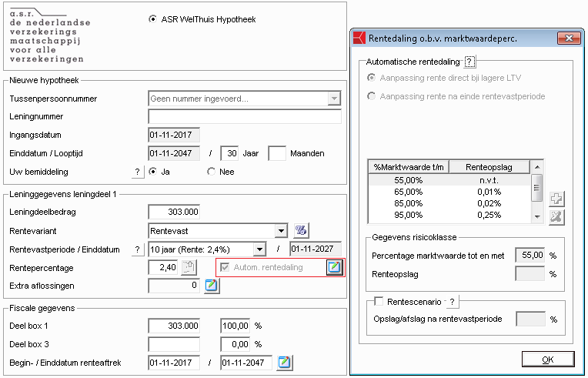
Task: Click the Deel box 3 amount field
Action: pos(174,344)
